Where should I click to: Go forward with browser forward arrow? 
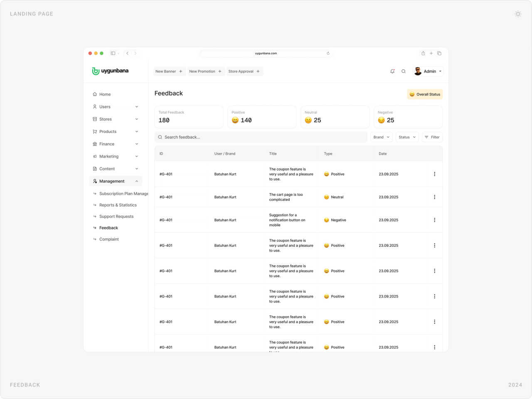point(135,53)
